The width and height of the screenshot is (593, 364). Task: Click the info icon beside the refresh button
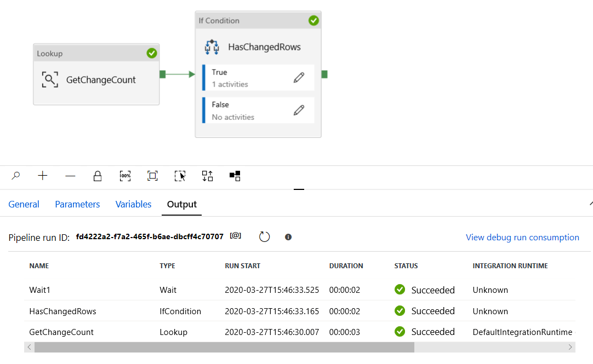tap(288, 236)
